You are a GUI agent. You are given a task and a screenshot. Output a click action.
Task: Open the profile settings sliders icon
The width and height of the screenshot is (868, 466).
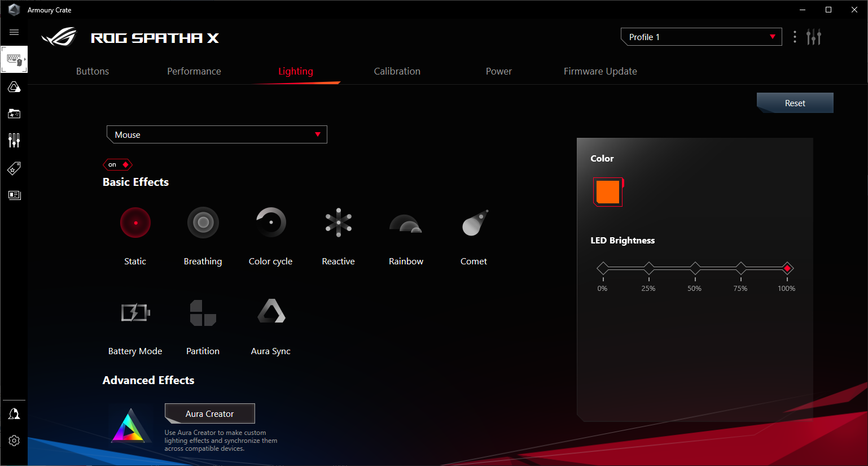(814, 37)
